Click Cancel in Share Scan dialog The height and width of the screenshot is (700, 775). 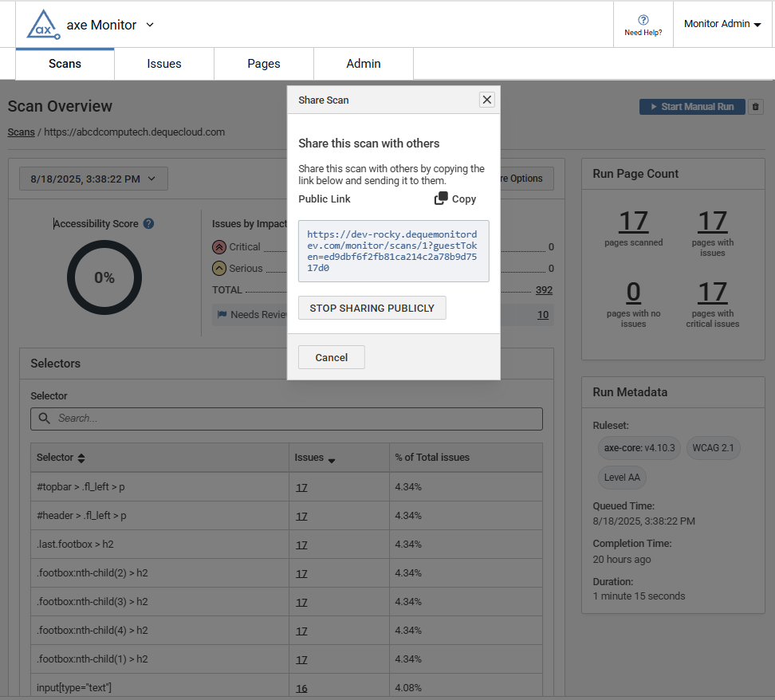point(331,357)
